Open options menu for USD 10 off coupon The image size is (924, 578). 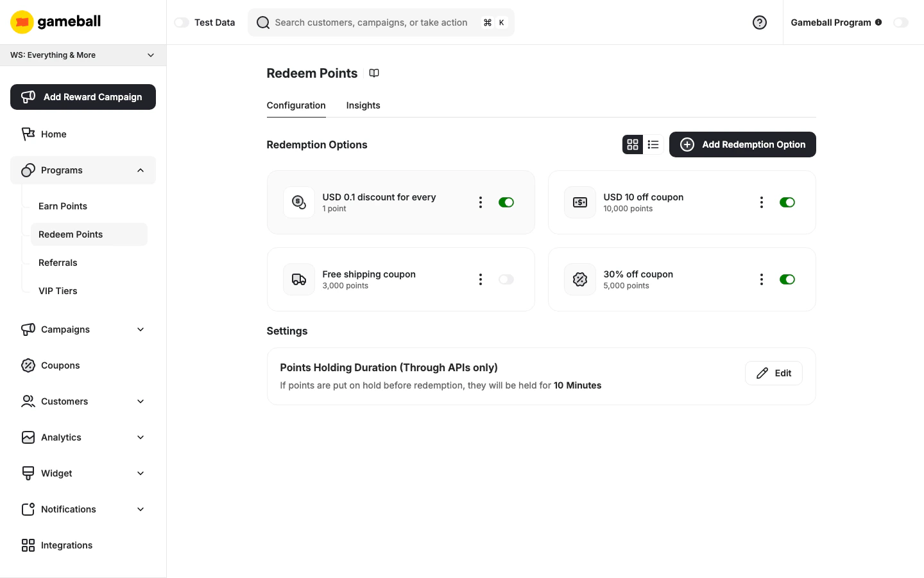pos(762,202)
